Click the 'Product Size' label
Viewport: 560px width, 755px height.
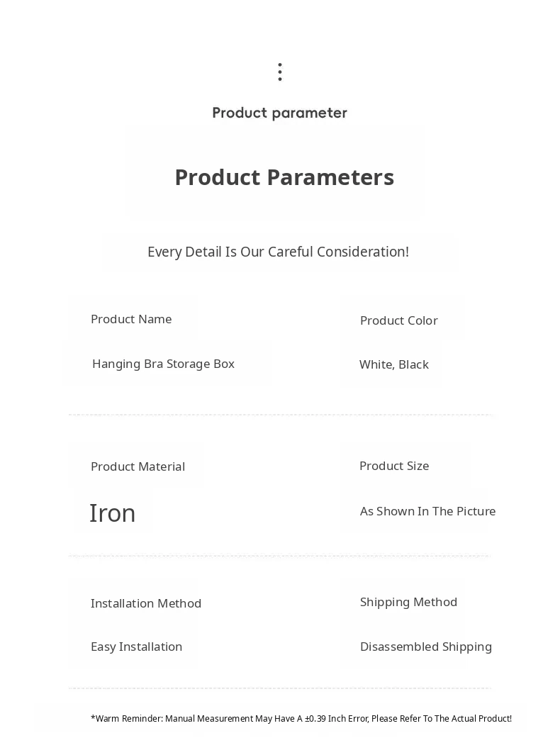[x=394, y=466]
